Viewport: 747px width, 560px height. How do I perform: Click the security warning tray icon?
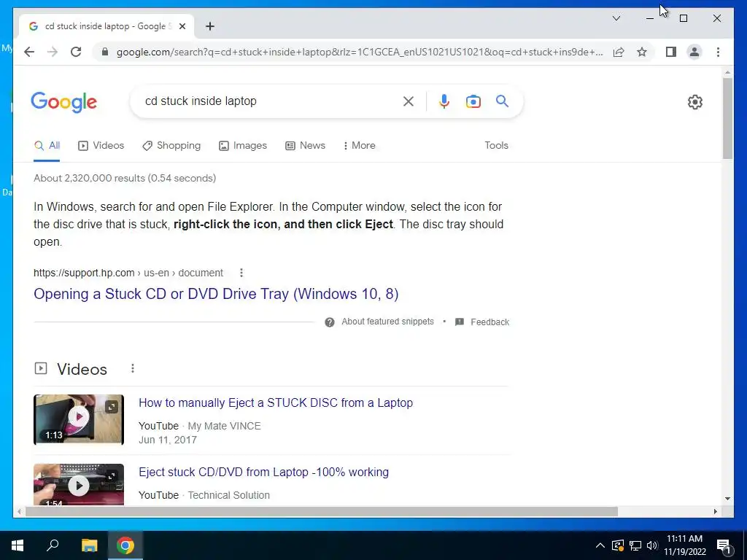[x=618, y=545]
